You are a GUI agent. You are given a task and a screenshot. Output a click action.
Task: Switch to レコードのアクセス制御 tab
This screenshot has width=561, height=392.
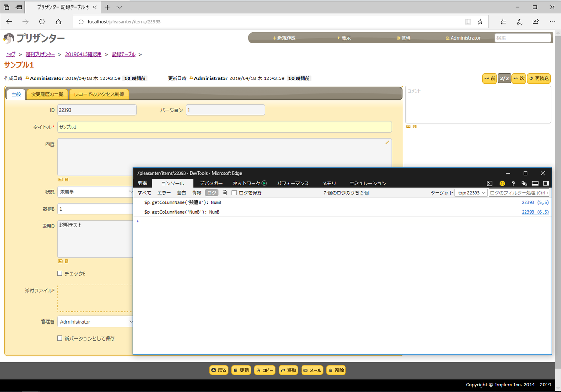pos(99,94)
